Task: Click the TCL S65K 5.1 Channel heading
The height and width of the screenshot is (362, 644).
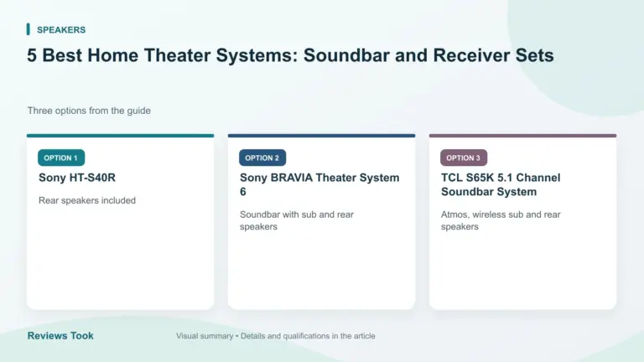Action: [501, 184]
